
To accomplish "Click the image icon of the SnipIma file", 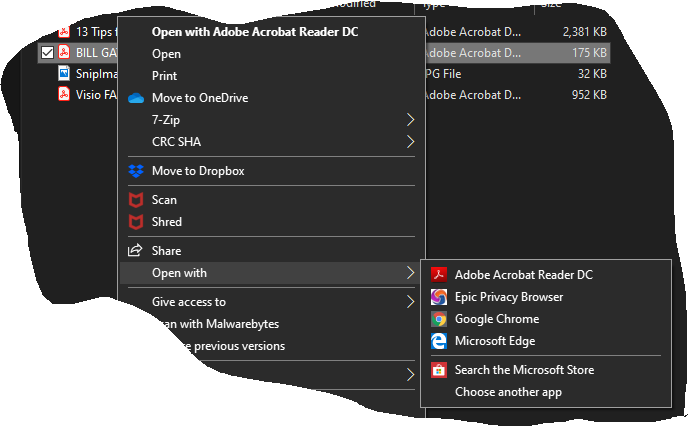I will coord(64,73).
